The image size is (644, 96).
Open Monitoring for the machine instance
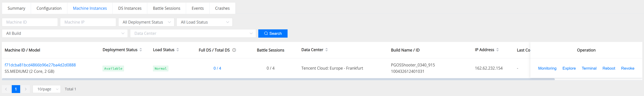pos(547,68)
